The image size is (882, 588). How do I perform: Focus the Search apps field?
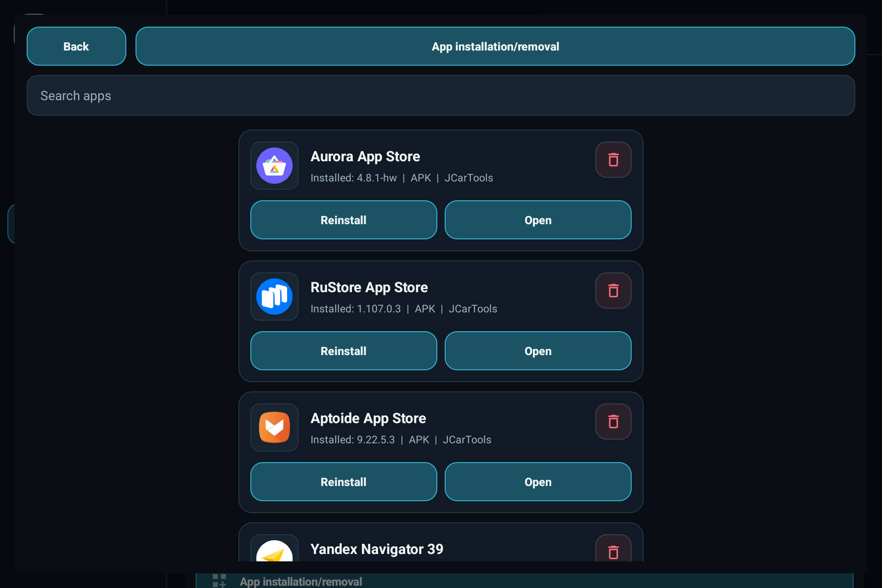pyautogui.click(x=441, y=96)
